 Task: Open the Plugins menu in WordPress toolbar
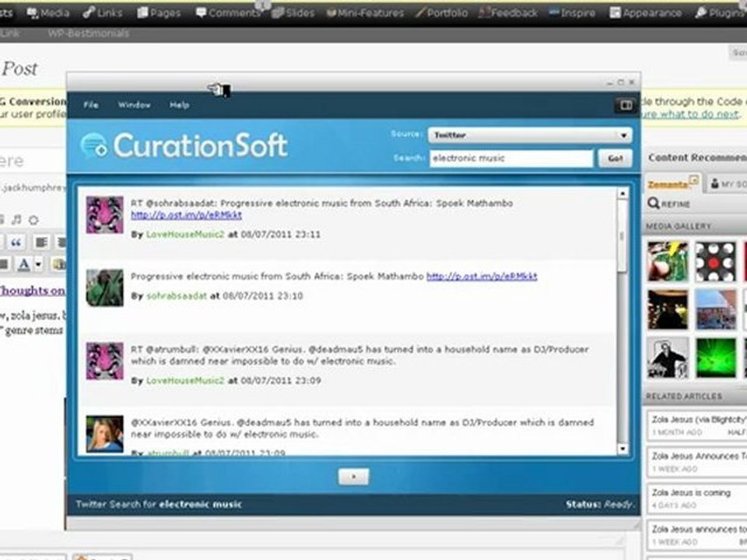pyautogui.click(x=721, y=13)
